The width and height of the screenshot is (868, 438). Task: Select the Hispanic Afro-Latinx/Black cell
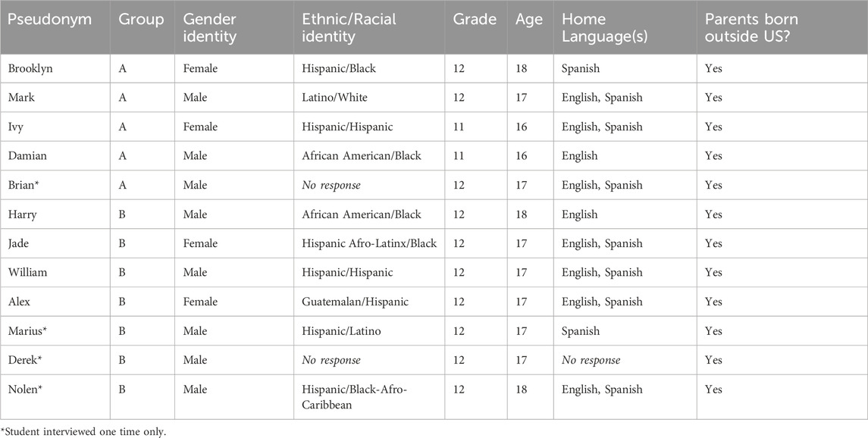click(x=369, y=243)
